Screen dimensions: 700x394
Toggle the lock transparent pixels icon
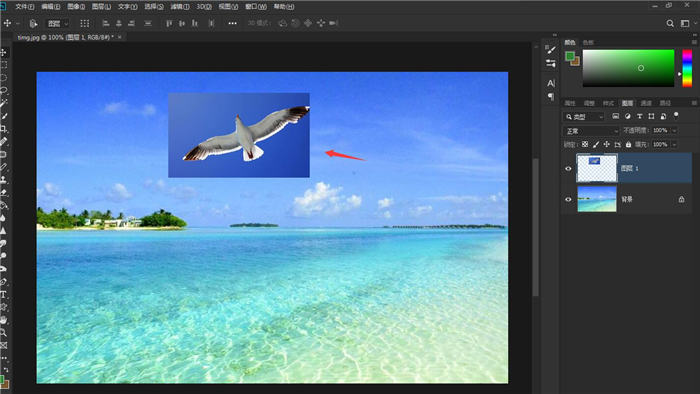(585, 145)
